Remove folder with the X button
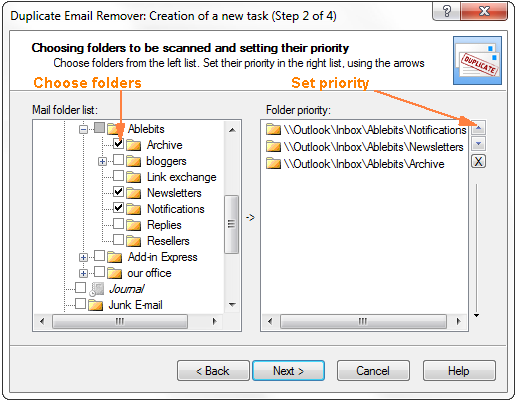The height and width of the screenshot is (402, 516). point(478,162)
